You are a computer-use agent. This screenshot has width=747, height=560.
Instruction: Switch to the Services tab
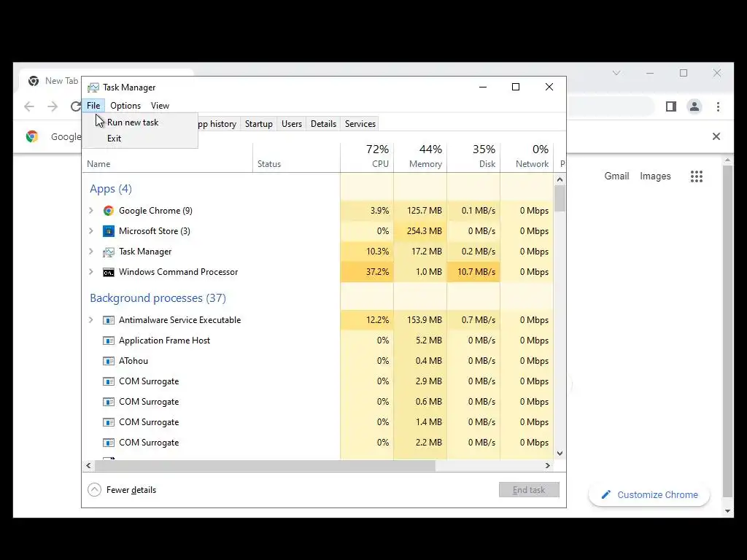(x=360, y=124)
